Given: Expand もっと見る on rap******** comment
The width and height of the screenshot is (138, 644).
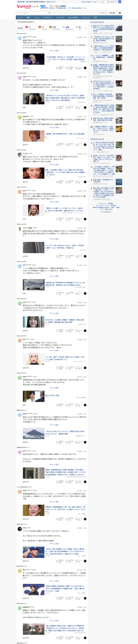Looking at the screenshot, I should pos(54,90).
